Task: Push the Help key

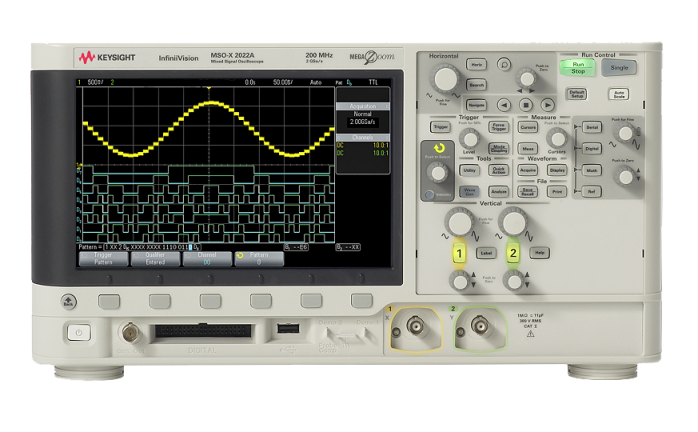Action: coord(540,253)
